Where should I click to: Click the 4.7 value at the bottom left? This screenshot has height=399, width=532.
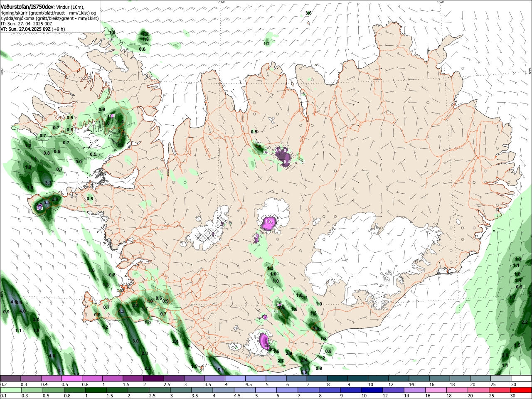61,370
